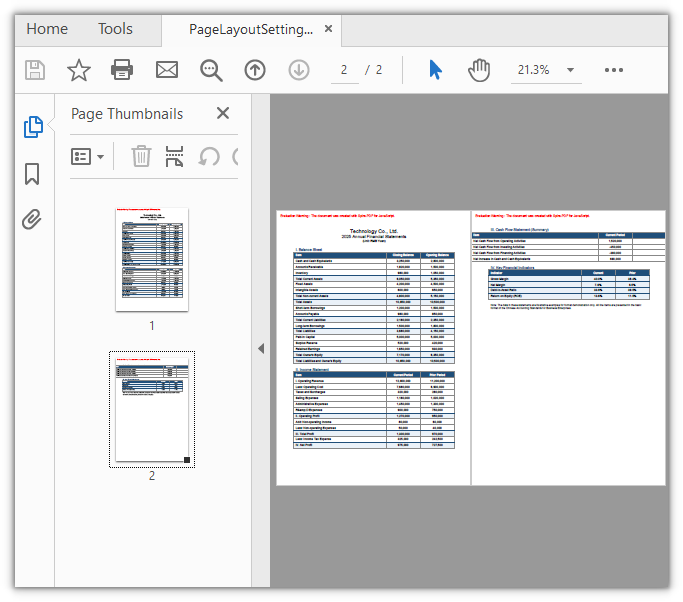
Task: Add document to starred with star icon
Action: click(x=79, y=70)
